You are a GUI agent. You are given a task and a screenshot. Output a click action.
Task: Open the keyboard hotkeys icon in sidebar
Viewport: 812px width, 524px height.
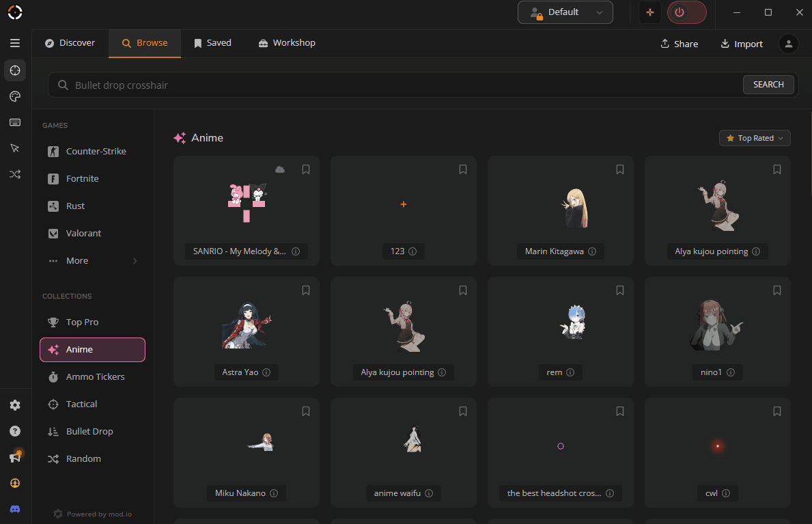15,122
